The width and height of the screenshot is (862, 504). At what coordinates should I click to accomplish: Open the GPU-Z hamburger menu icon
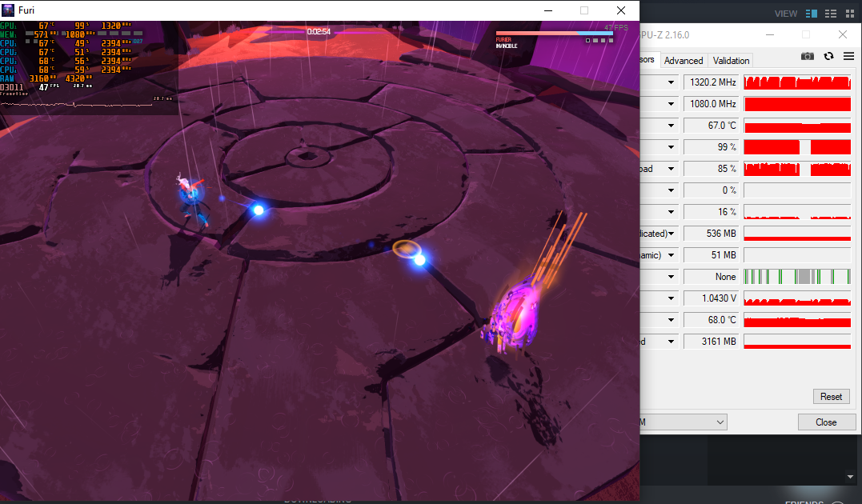849,56
